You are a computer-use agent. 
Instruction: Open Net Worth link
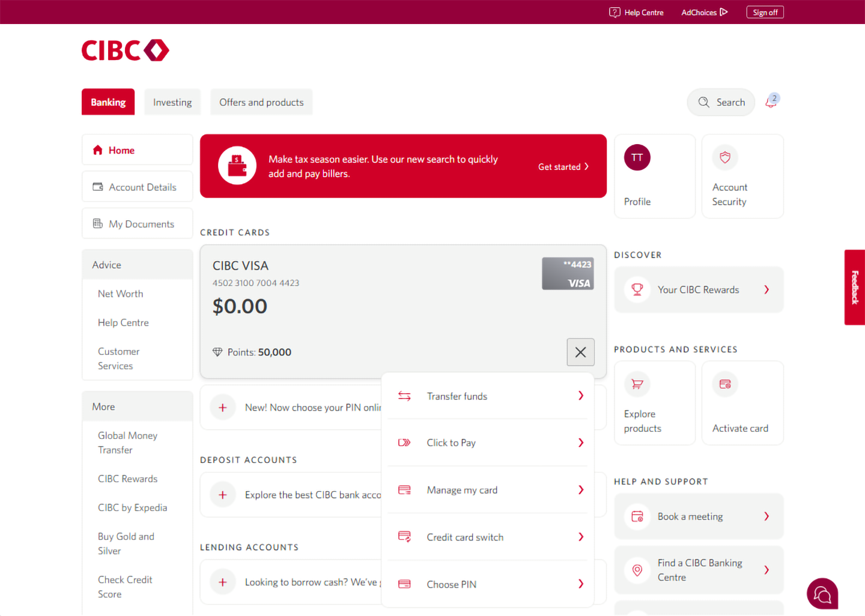[x=121, y=294]
